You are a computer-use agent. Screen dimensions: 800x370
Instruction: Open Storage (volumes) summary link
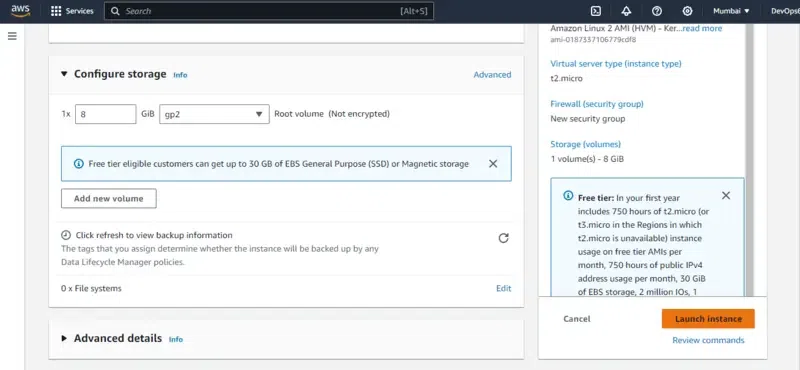coord(586,144)
